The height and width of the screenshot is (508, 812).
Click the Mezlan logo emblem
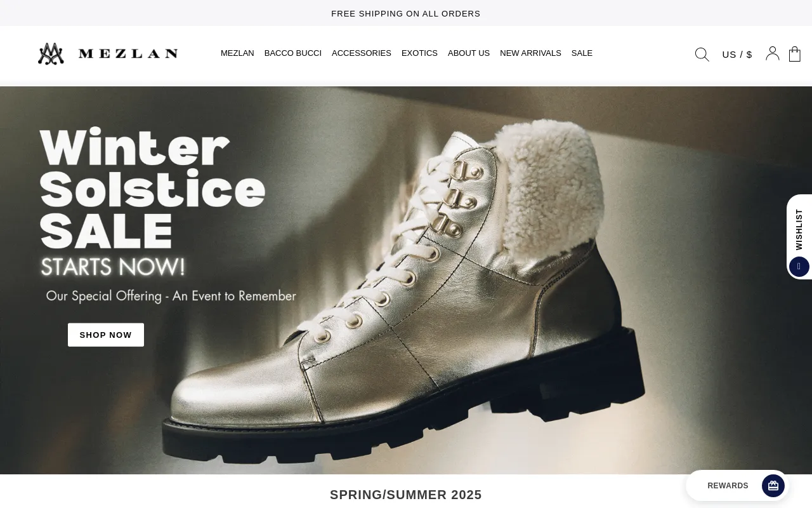(x=51, y=54)
